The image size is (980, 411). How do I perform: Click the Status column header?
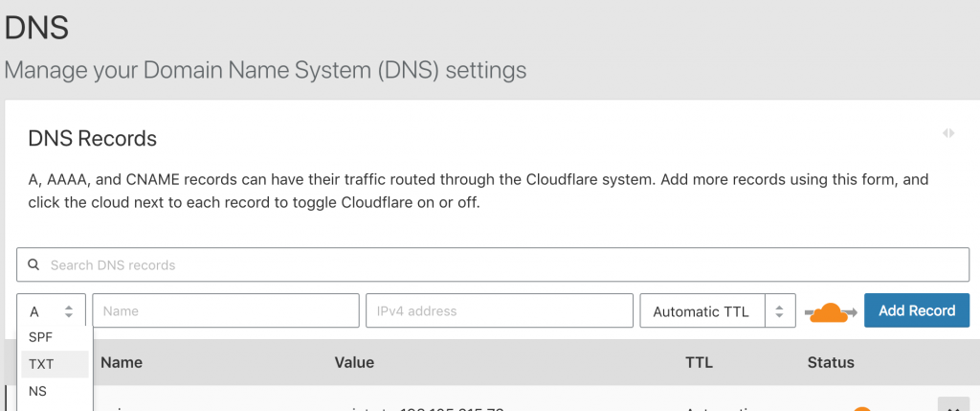click(x=831, y=362)
